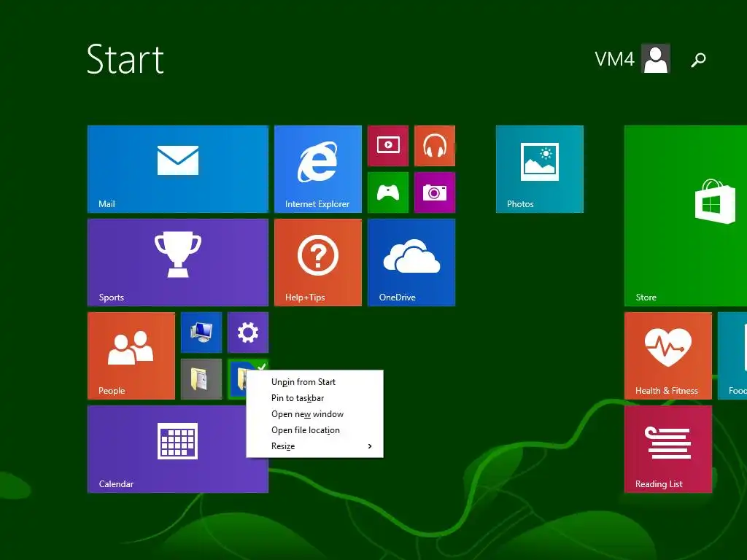
Task: Select Open file location
Action: click(314, 430)
